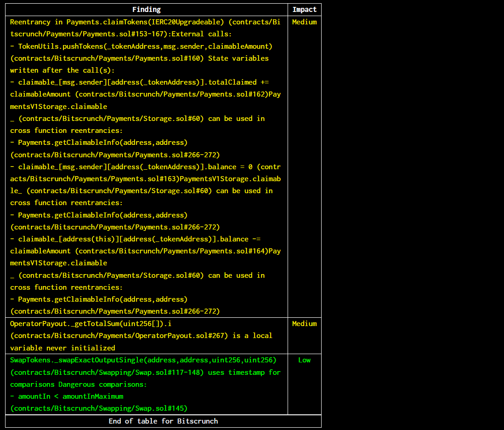Click 'variable never initialized' text

[x=62, y=348]
